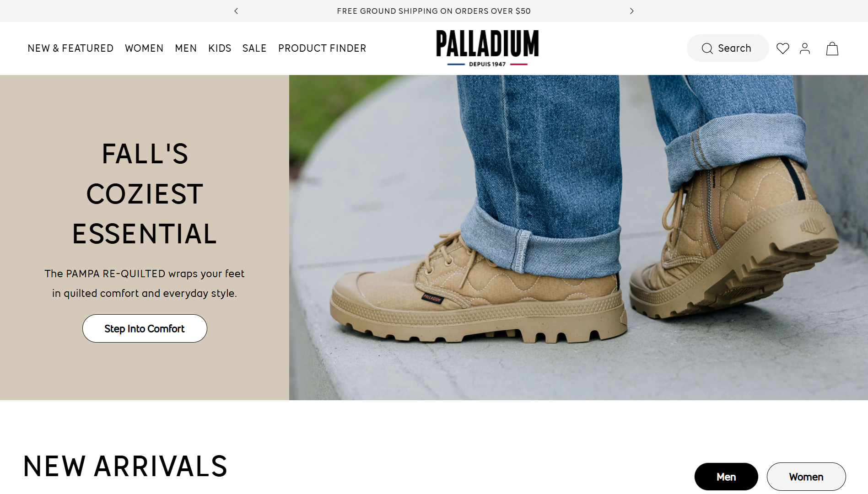868x494 pixels.
Task: Show next announcement with right arrow
Action: pyautogui.click(x=632, y=11)
